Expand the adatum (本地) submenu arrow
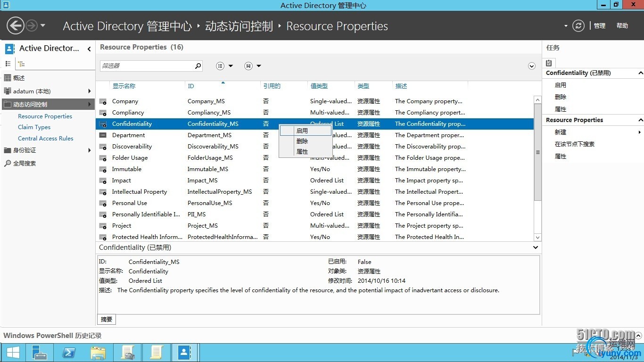 click(x=90, y=91)
